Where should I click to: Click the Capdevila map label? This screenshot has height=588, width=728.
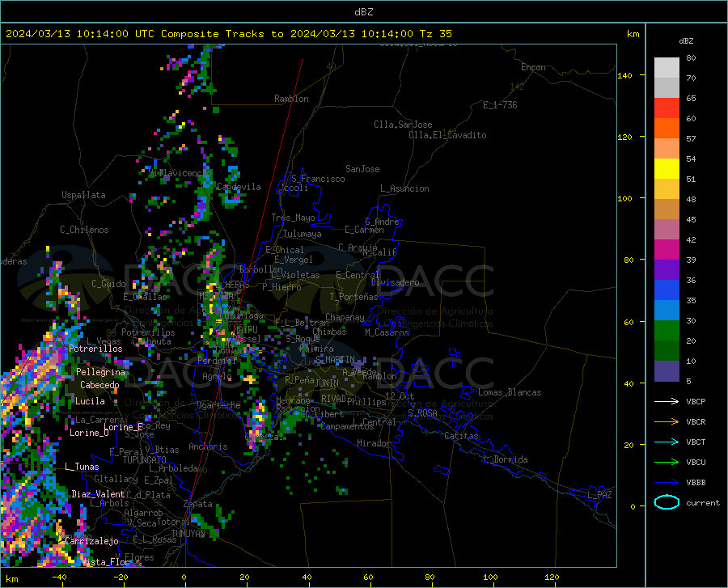tap(239, 187)
